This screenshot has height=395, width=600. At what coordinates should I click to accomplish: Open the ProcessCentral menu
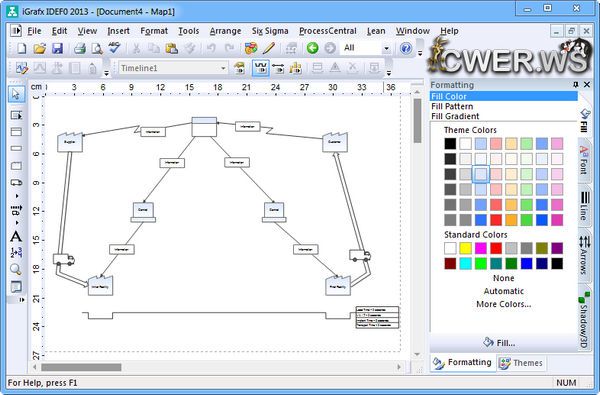[x=328, y=31]
